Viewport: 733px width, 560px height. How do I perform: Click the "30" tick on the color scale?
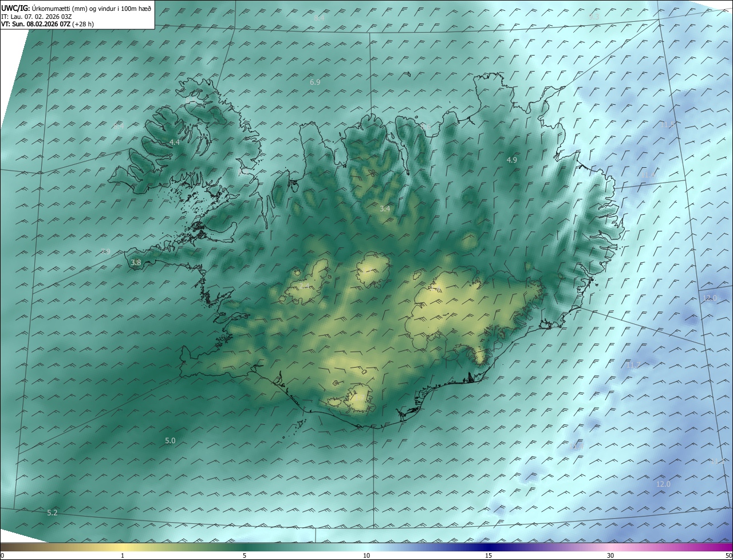[x=610, y=555]
